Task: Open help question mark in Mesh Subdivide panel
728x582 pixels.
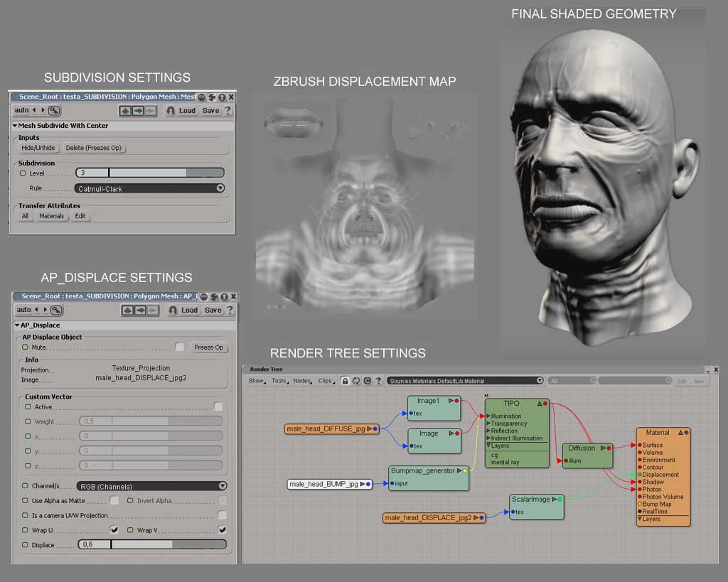Action: coord(227,110)
